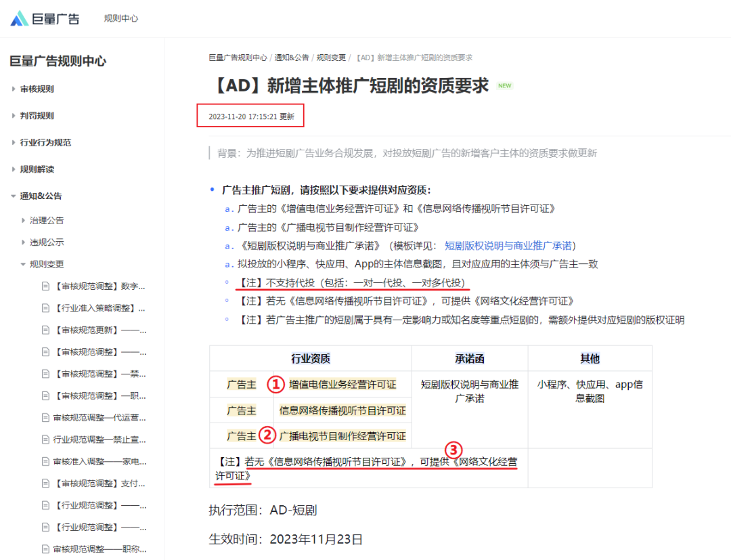Click the 其他 table header

click(x=590, y=359)
